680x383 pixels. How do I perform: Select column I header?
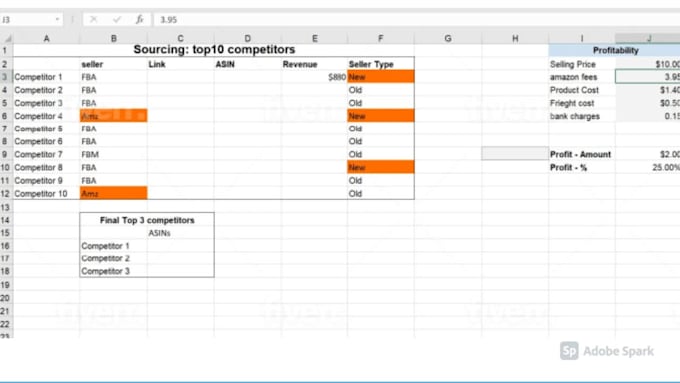tap(582, 39)
